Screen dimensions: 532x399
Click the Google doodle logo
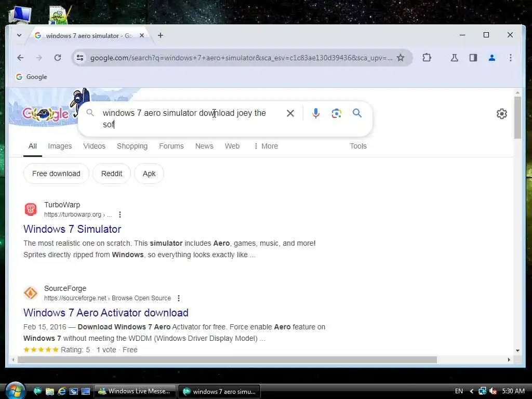[46, 114]
